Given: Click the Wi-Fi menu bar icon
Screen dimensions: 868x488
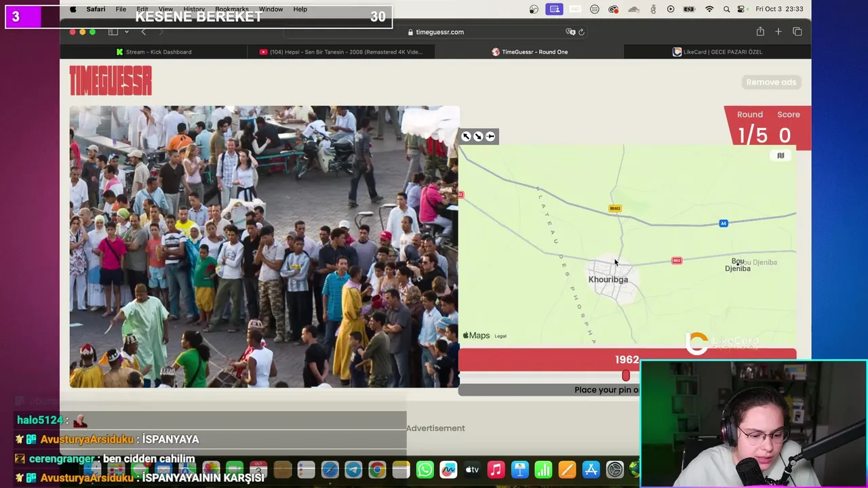Looking at the screenshot, I should point(709,9).
